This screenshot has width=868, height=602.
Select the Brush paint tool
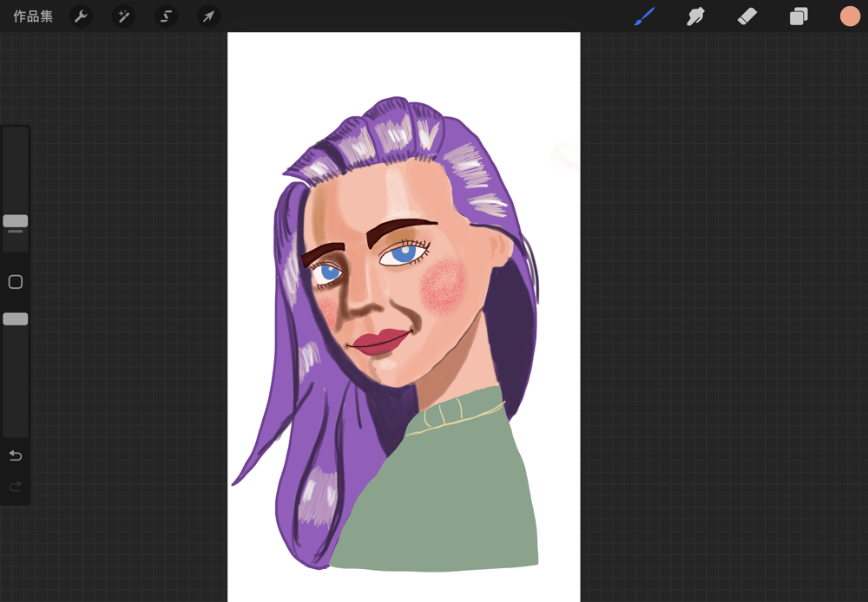click(x=644, y=16)
